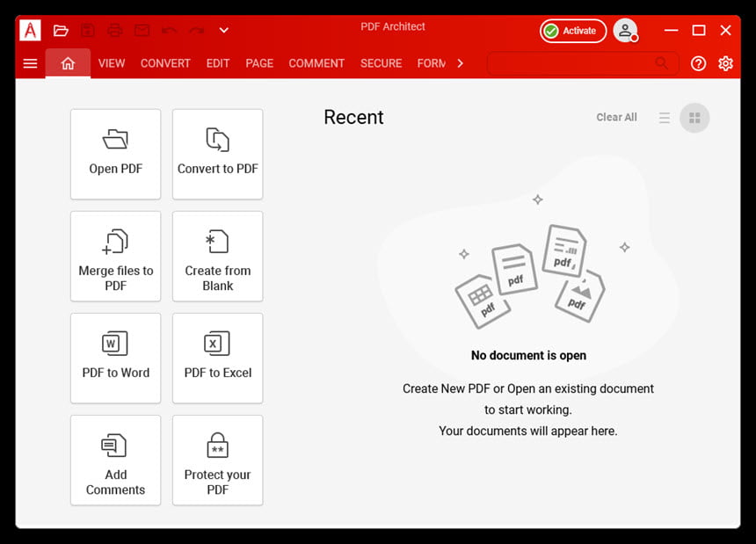Open the hamburger menu
The image size is (756, 544).
pyautogui.click(x=31, y=63)
